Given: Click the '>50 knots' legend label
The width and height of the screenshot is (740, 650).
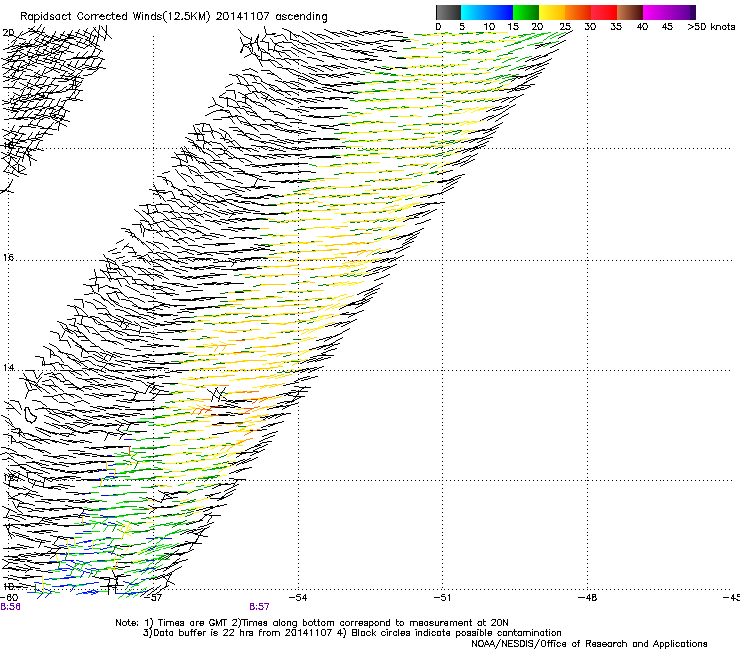Looking at the screenshot, I should pos(711,27).
